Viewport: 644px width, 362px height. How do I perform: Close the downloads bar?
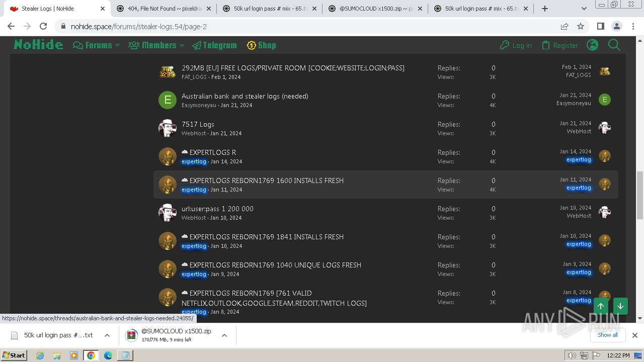634,335
